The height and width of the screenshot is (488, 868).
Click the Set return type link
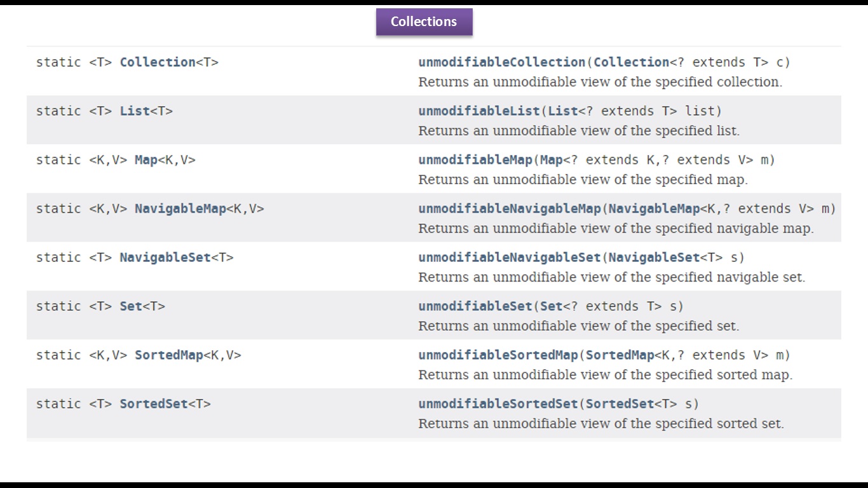pyautogui.click(x=131, y=306)
